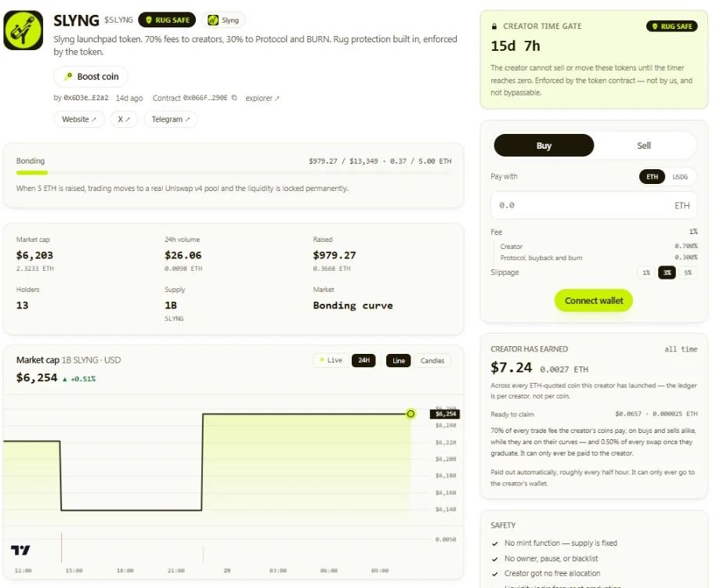This screenshot has height=588, width=716.
Task: Click the RUG SAFE badge next to $SLYNG
Action: (x=167, y=20)
